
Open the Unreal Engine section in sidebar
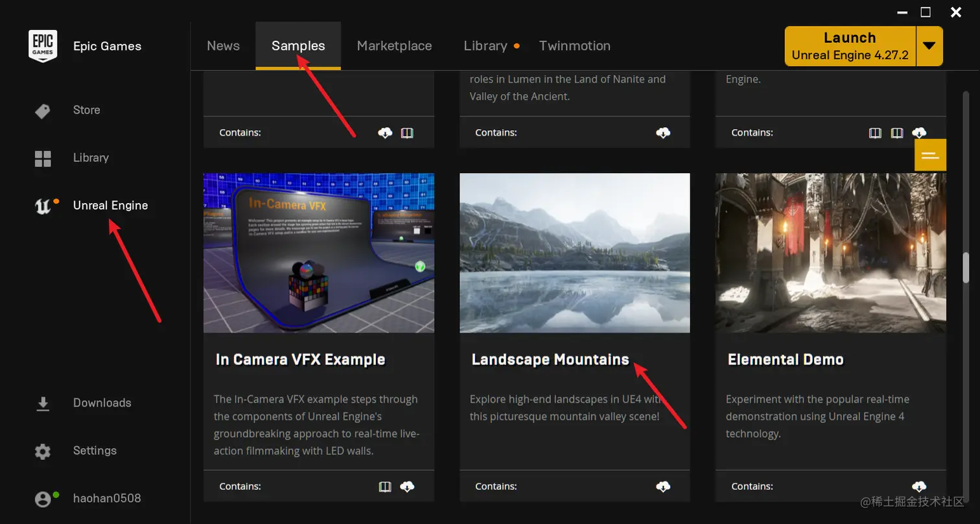pyautogui.click(x=110, y=205)
